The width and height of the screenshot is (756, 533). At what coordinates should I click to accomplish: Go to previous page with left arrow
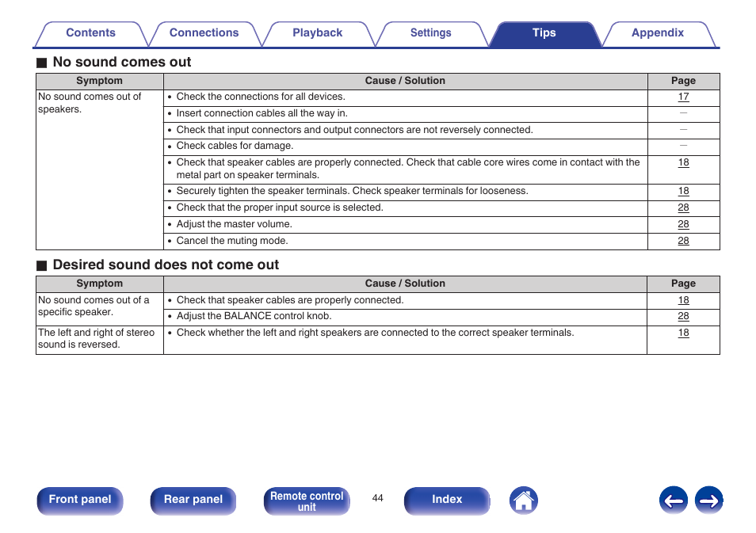(673, 501)
